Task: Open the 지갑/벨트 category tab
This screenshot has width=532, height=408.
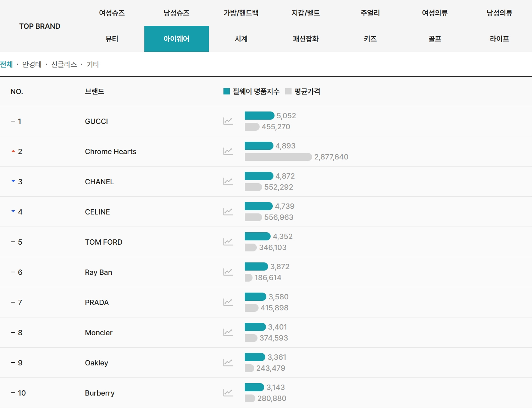Action: pyautogui.click(x=306, y=13)
